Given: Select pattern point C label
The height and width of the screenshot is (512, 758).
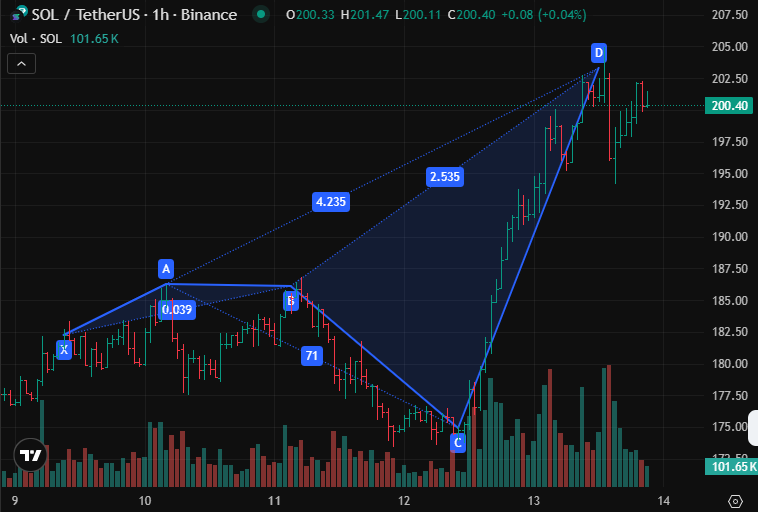Looking at the screenshot, I should click(x=458, y=442).
